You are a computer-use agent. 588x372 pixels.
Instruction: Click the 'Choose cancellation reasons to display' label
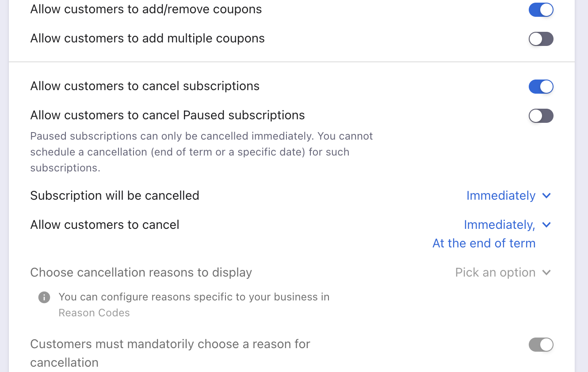[x=141, y=272]
